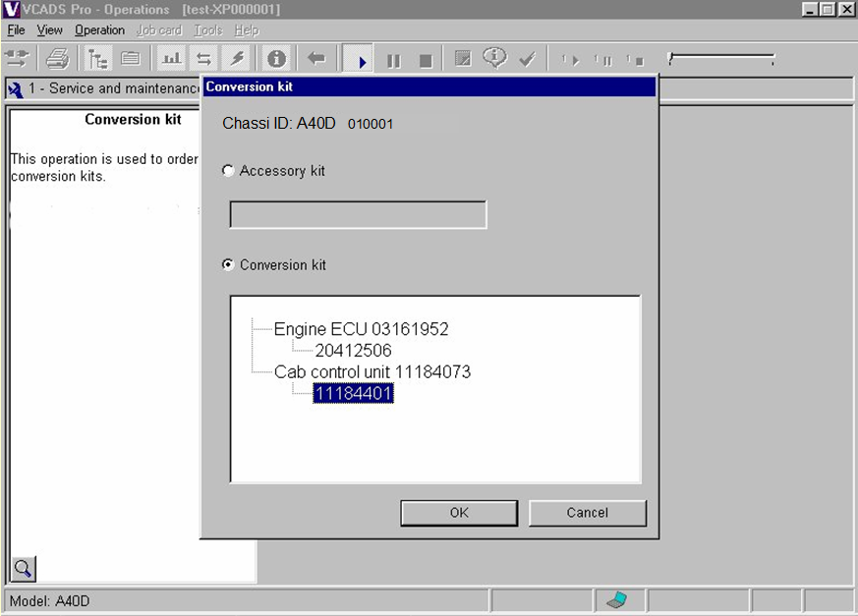Click the step-one pause icon
The image size is (858, 616).
click(603, 60)
